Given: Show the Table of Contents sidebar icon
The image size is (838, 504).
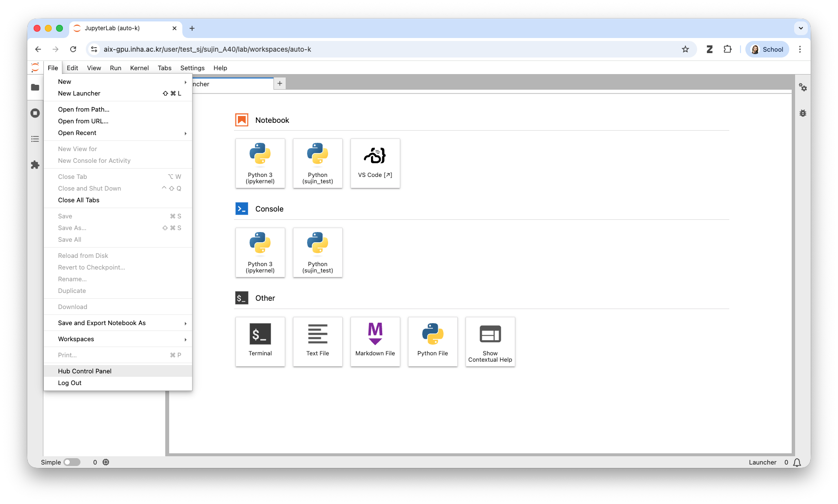Looking at the screenshot, I should tap(35, 139).
